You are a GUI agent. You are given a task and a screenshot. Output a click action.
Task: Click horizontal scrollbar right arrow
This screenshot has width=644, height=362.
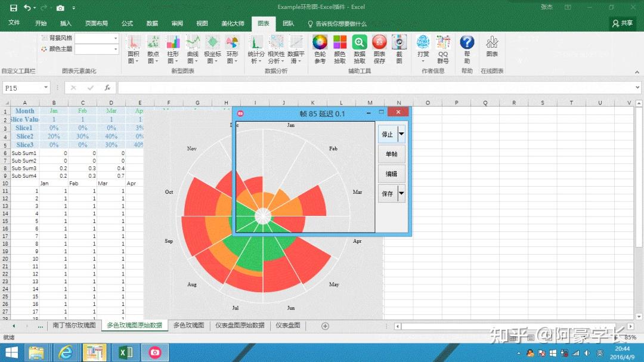tap(630, 326)
